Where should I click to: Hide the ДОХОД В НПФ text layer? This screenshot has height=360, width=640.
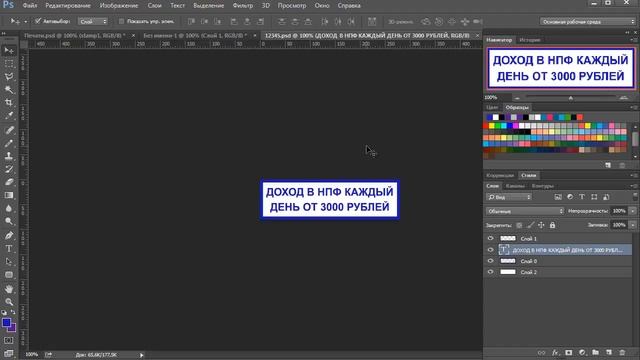click(x=490, y=249)
